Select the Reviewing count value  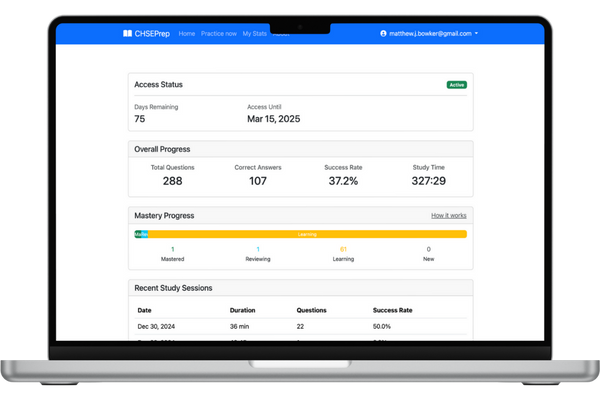pyautogui.click(x=258, y=249)
